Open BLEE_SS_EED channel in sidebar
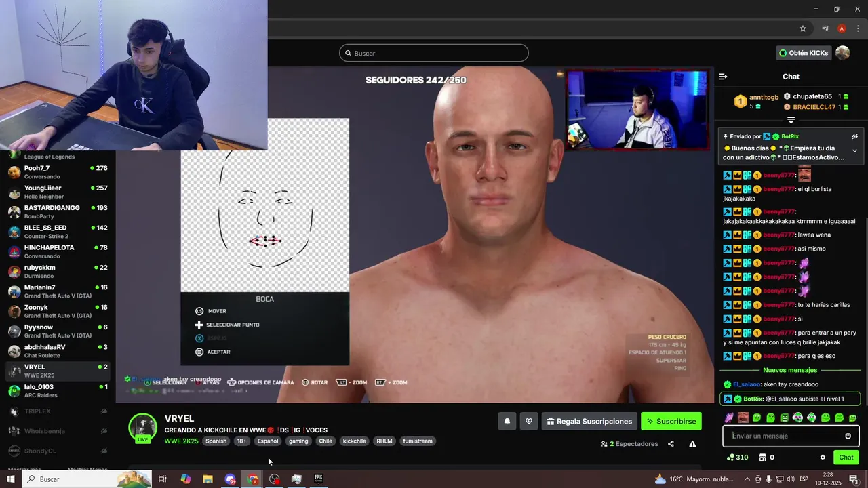Image resolution: width=868 pixels, height=488 pixels. pyautogui.click(x=58, y=231)
